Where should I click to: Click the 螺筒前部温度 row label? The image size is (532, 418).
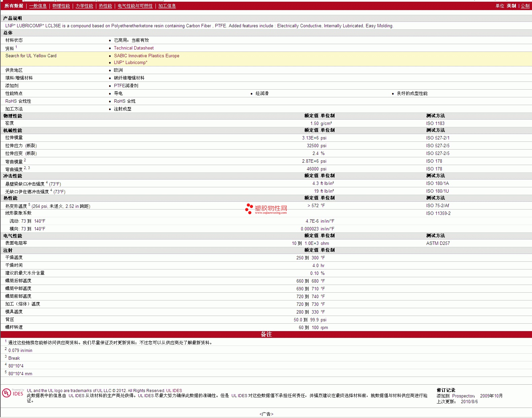(x=18, y=296)
